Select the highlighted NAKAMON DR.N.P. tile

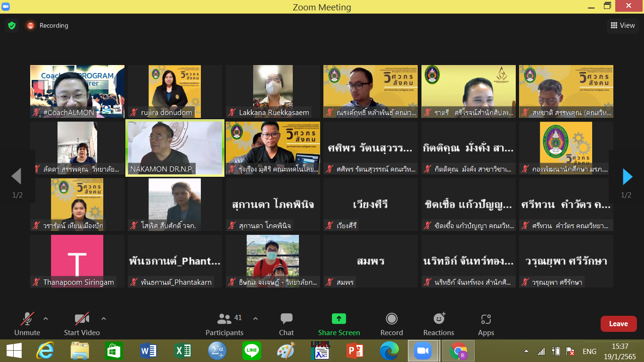point(175,148)
